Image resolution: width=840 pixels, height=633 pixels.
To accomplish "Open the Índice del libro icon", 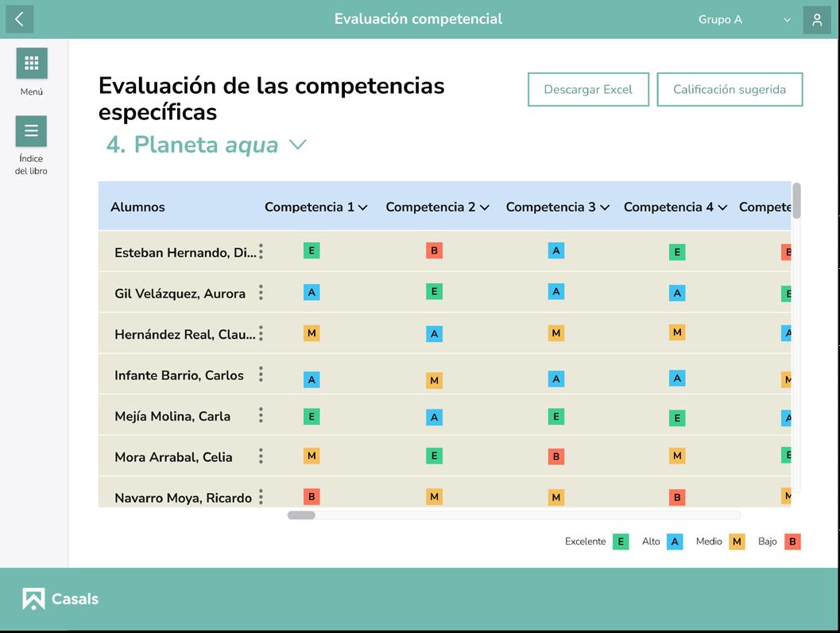I will point(31,130).
